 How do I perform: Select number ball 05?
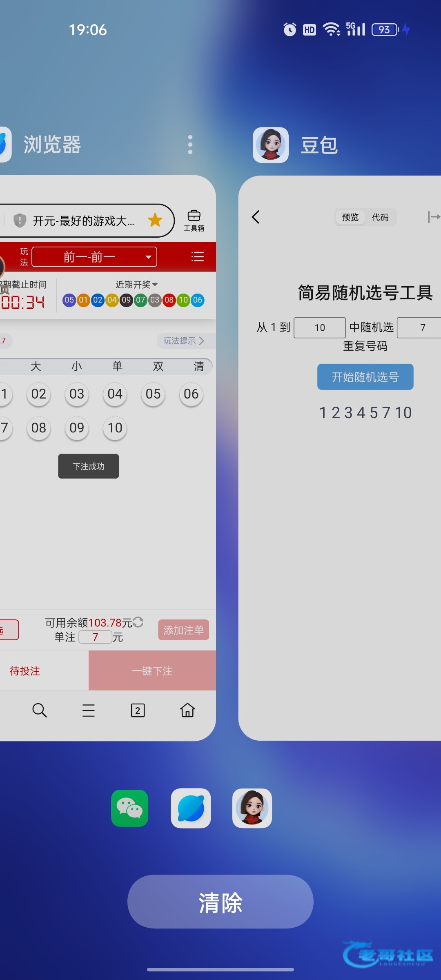(x=153, y=394)
